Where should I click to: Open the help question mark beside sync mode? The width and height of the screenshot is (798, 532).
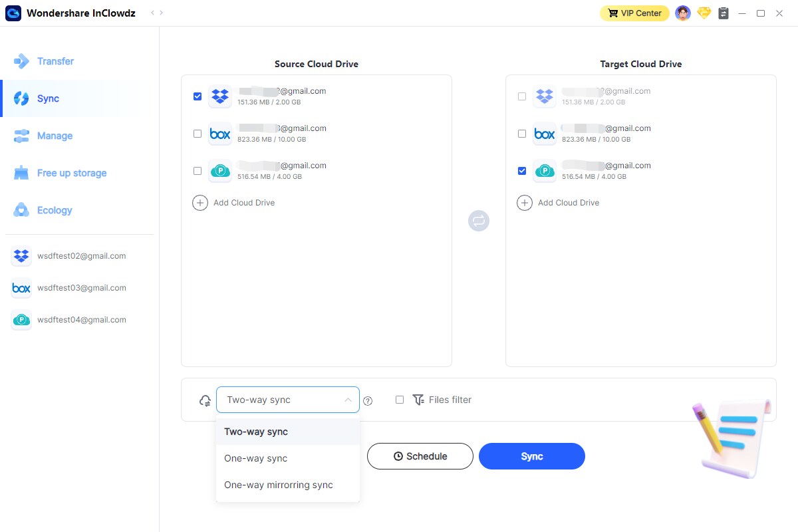(x=368, y=400)
